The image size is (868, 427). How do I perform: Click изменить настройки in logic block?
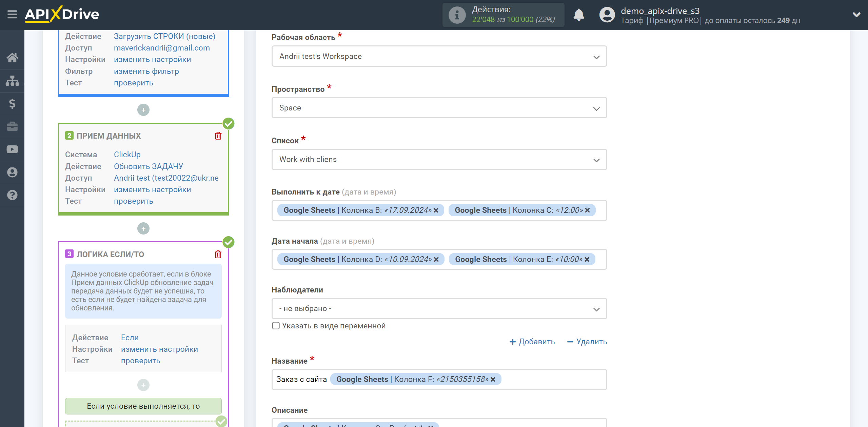(x=159, y=349)
